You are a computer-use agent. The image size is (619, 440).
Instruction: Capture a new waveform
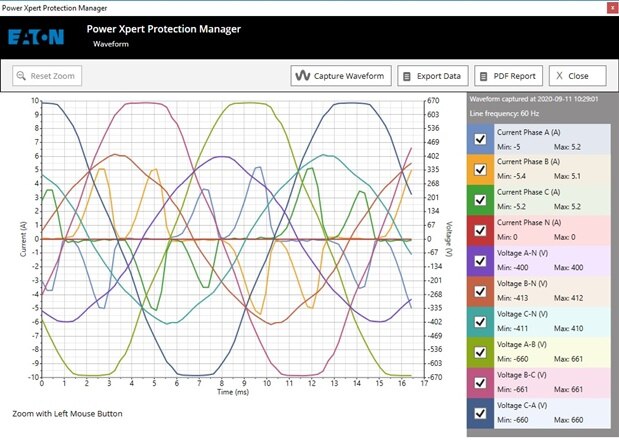341,76
